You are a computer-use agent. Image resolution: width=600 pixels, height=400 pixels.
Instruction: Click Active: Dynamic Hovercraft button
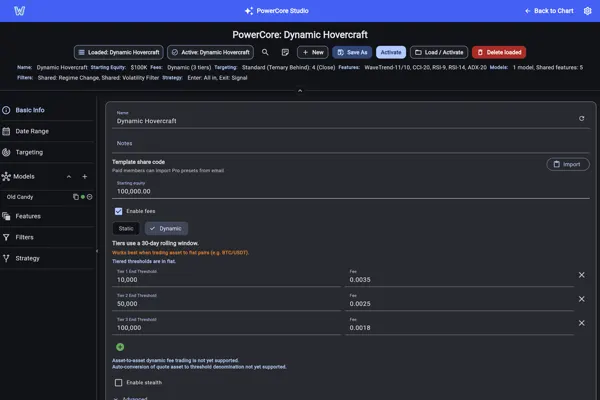click(210, 52)
